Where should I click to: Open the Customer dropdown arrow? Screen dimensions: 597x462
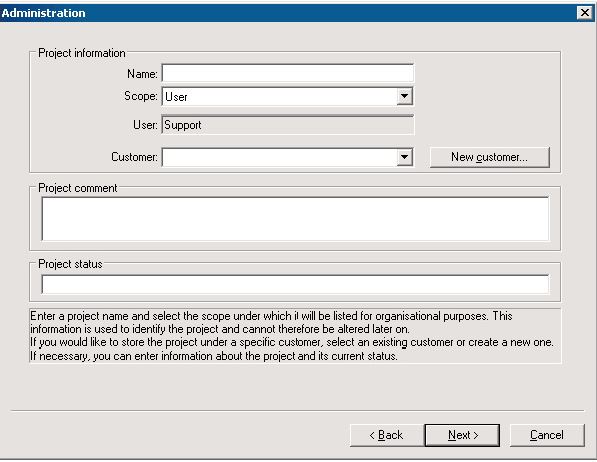pyautogui.click(x=404, y=157)
